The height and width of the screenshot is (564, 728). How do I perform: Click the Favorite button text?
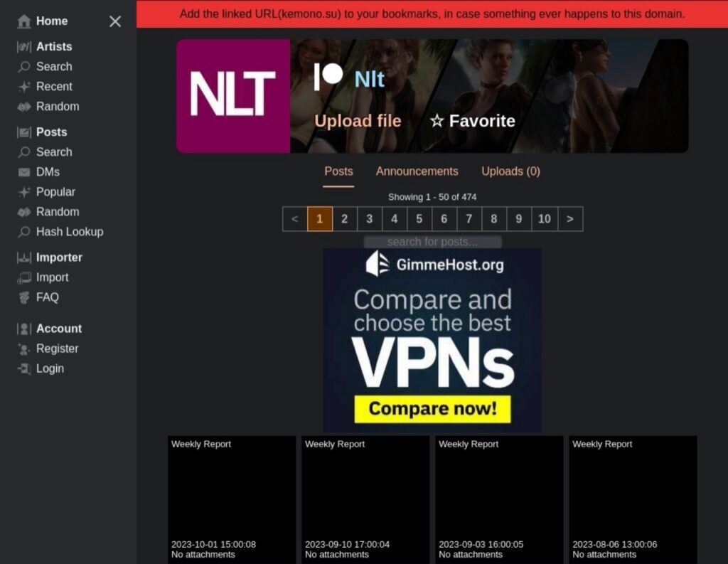[x=482, y=121]
